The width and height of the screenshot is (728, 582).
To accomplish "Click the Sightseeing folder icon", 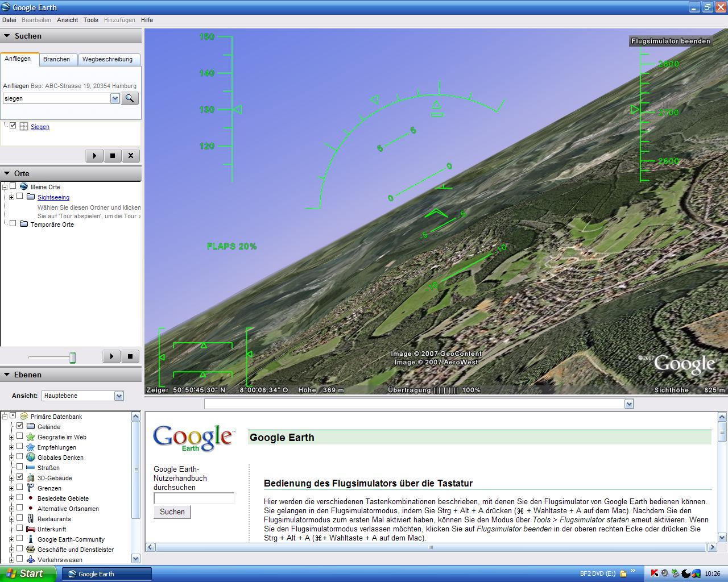I will (31, 197).
